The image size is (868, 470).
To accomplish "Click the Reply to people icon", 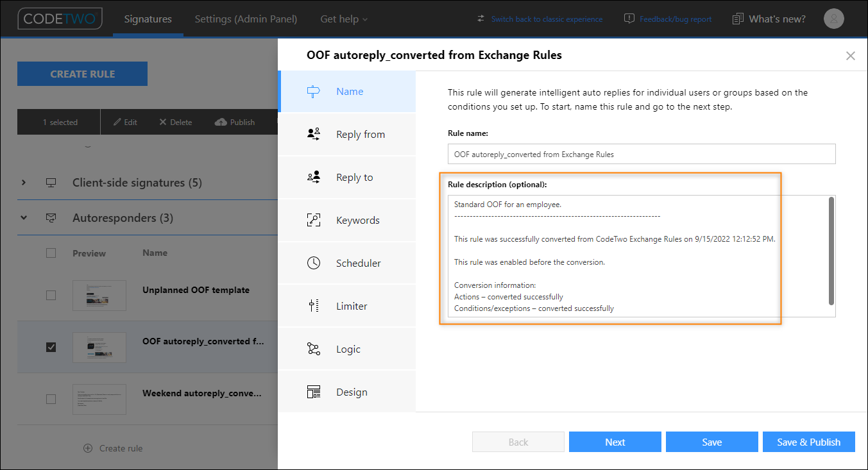I will click(313, 177).
